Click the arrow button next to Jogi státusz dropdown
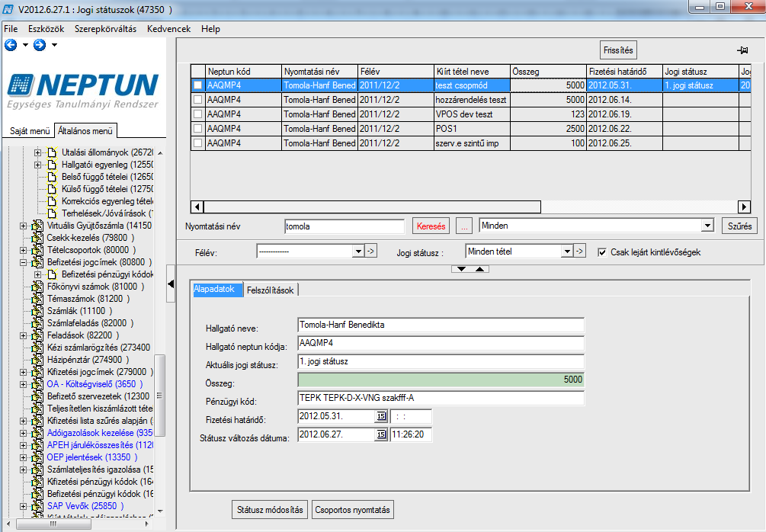The image size is (766, 532). [579, 251]
